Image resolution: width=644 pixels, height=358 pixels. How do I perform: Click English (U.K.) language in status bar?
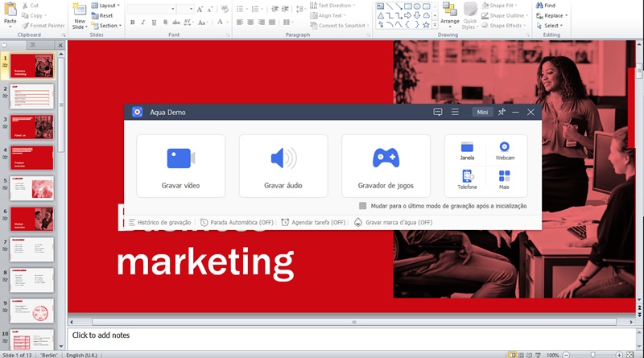(x=82, y=355)
